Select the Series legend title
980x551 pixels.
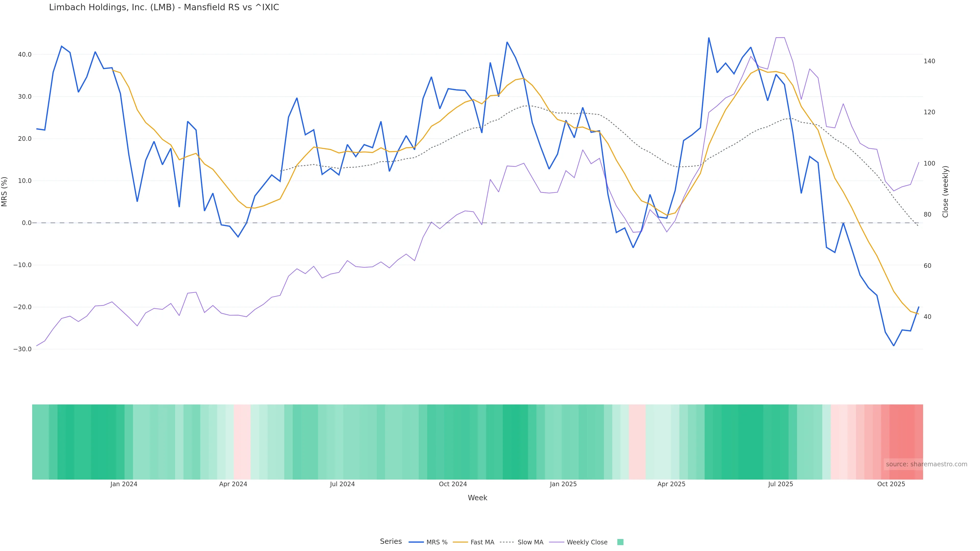[x=391, y=542]
